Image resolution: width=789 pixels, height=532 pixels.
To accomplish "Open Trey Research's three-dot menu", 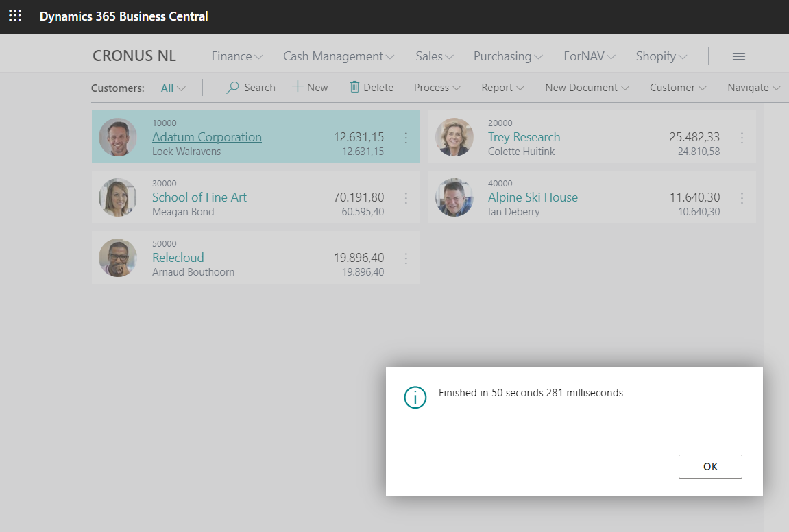I will [742, 138].
